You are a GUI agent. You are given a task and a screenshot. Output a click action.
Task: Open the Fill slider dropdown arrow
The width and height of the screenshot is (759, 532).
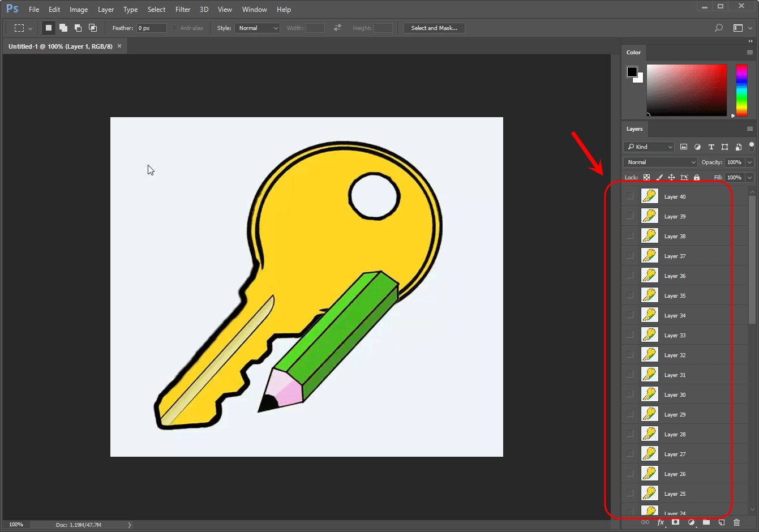coord(750,177)
